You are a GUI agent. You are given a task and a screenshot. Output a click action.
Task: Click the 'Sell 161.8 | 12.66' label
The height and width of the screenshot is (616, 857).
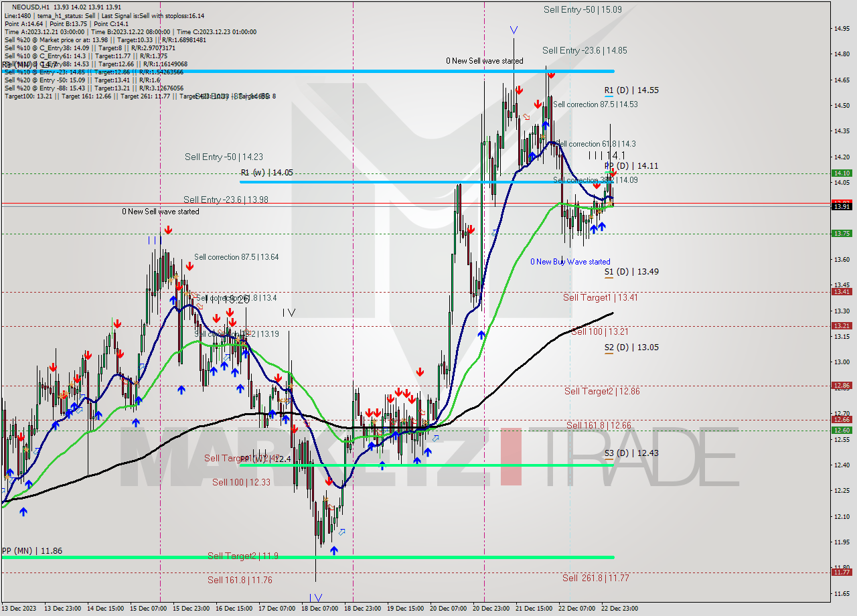599,425
